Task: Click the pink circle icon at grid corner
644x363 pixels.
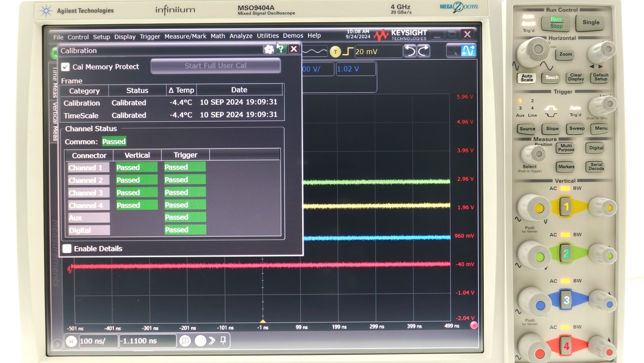Action: [x=474, y=326]
